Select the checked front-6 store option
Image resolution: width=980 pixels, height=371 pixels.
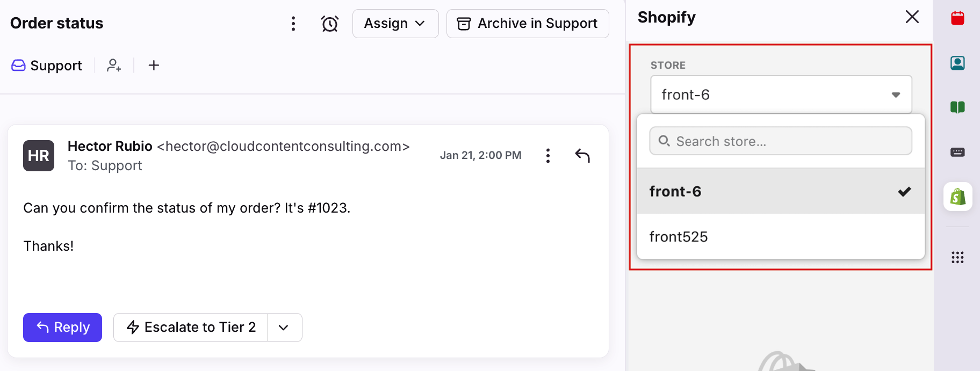coord(780,191)
